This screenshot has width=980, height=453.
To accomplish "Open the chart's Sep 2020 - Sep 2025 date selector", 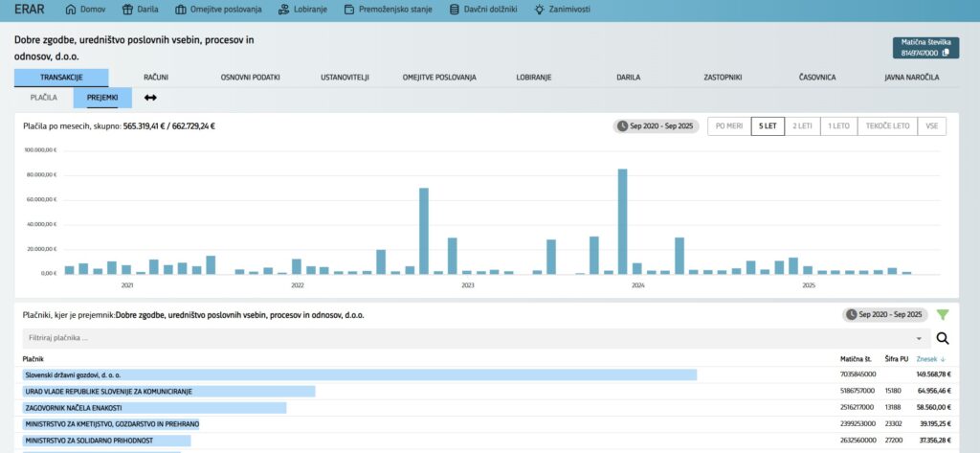I will (x=655, y=125).
